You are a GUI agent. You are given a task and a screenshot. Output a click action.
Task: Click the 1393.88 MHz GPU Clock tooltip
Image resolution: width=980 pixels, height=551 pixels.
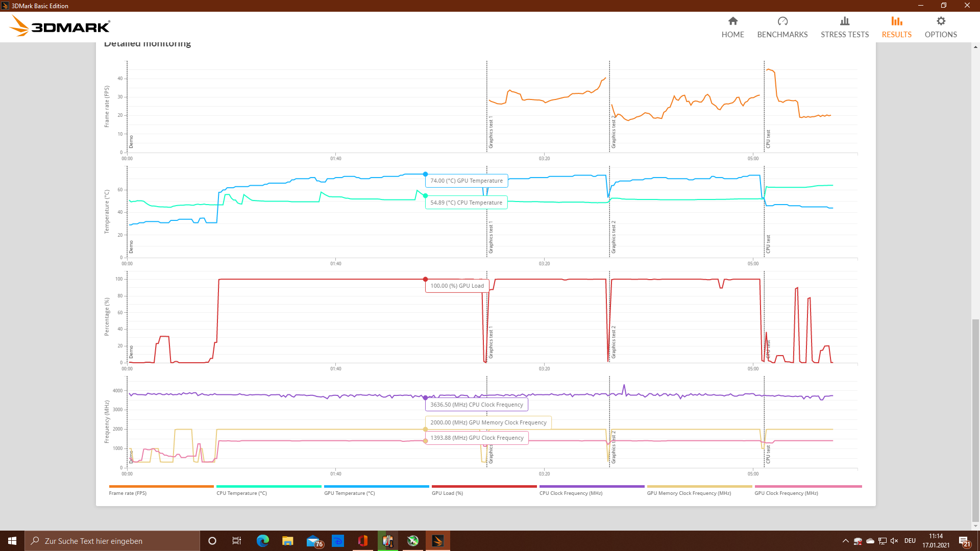coord(477,438)
